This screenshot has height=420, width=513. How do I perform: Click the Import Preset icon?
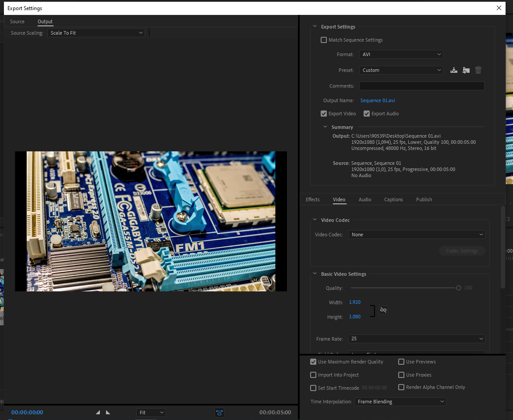466,70
